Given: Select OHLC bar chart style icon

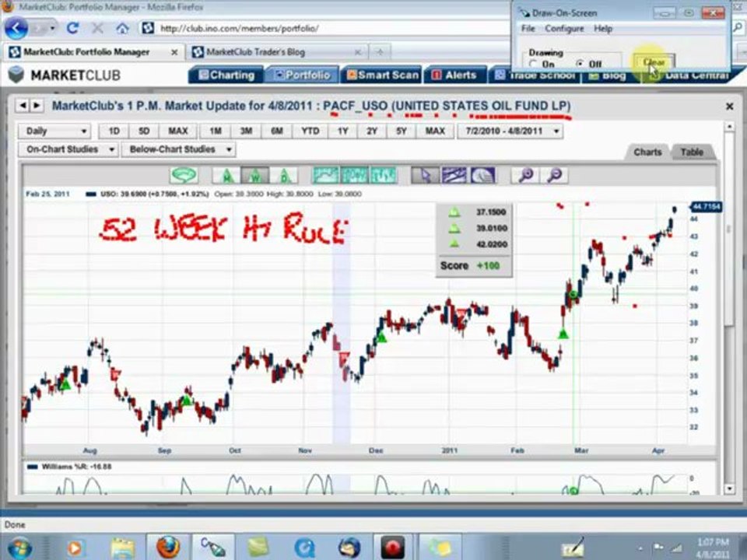Looking at the screenshot, I should click(x=384, y=175).
